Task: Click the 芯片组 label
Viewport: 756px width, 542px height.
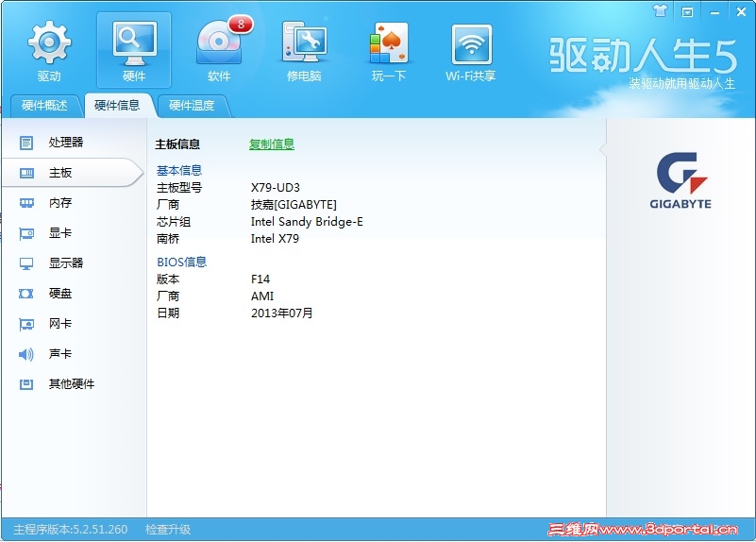Action: point(174,222)
